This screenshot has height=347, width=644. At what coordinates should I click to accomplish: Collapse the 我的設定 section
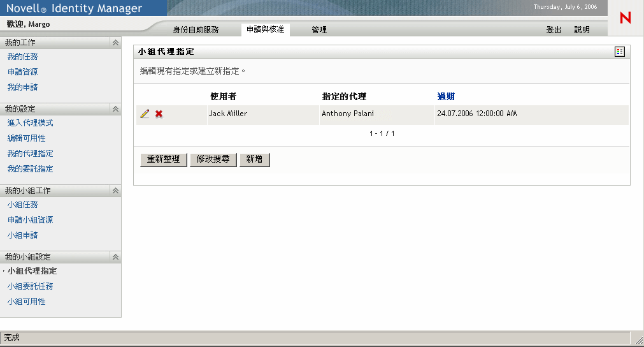115,109
